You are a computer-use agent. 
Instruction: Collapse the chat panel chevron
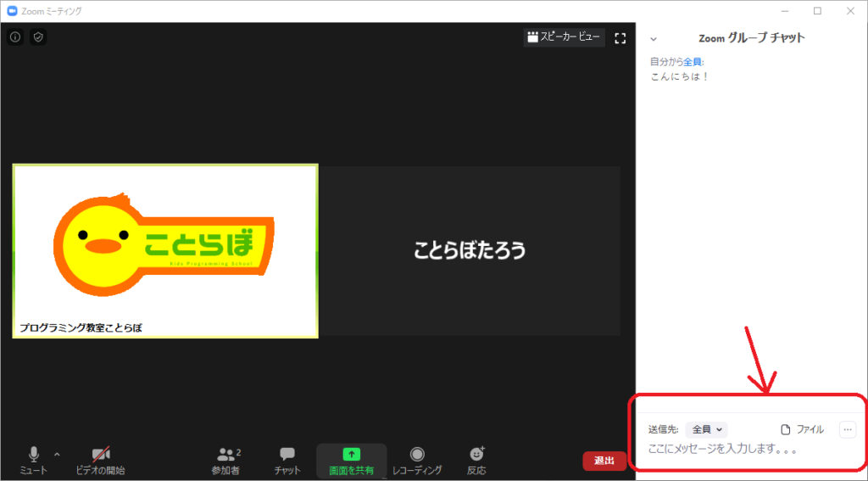(654, 38)
